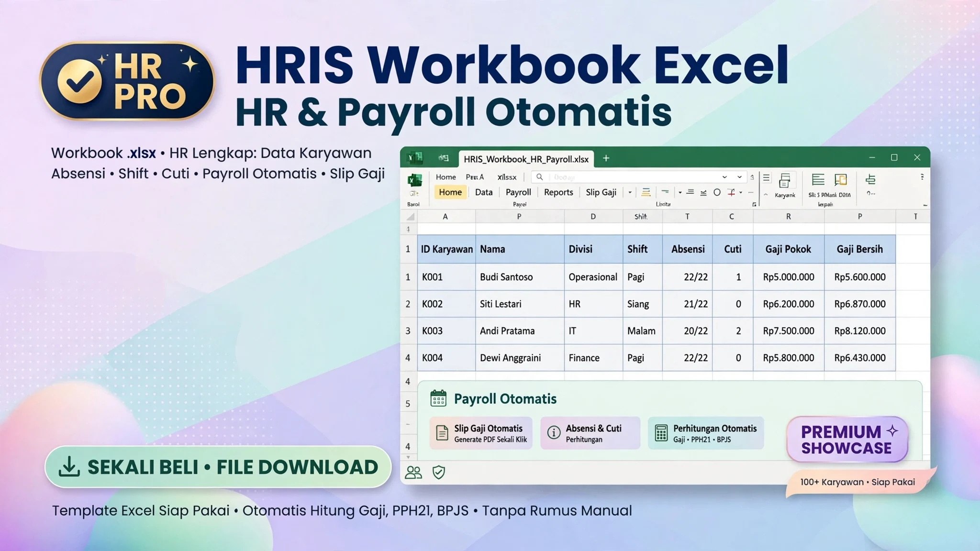Open the three-dot ribbon options icon
980x551 pixels.
(x=922, y=177)
